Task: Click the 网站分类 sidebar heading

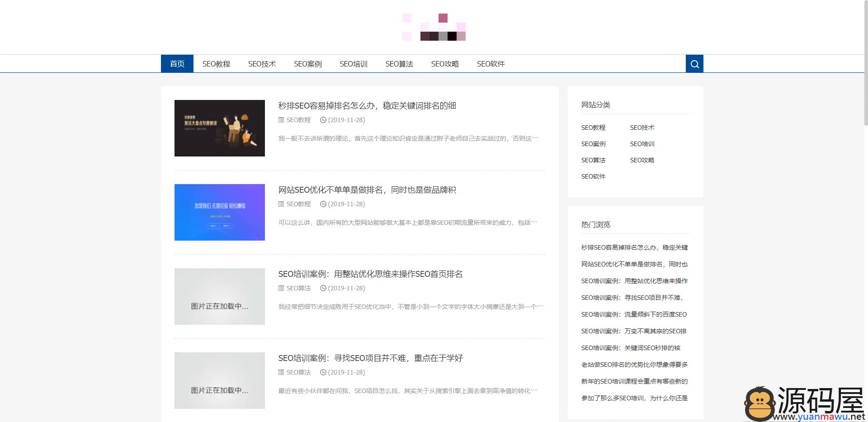Action: [596, 104]
